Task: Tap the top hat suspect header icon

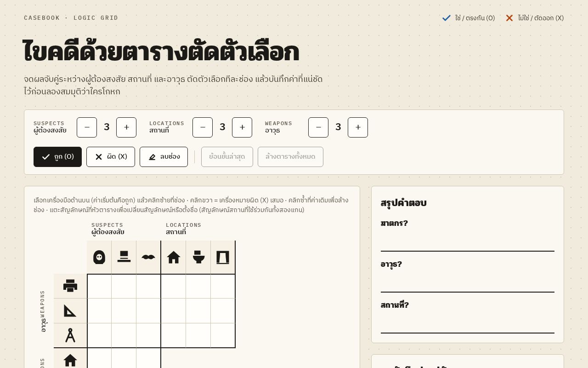Action: tap(124, 257)
